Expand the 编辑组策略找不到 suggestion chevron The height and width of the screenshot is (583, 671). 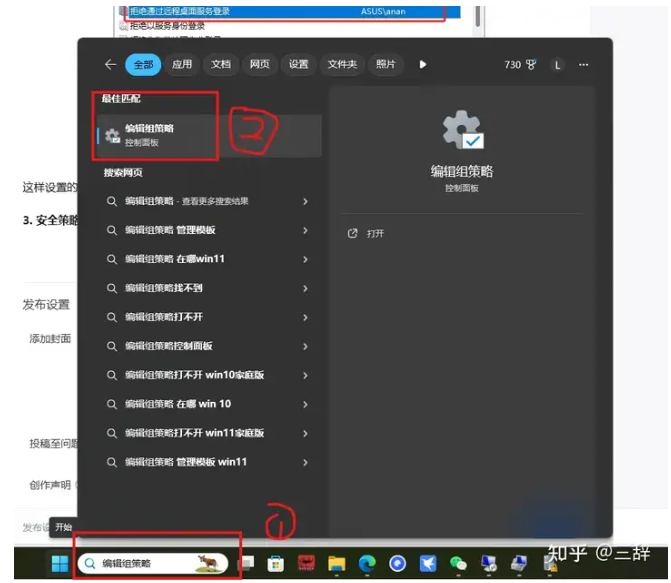305,288
